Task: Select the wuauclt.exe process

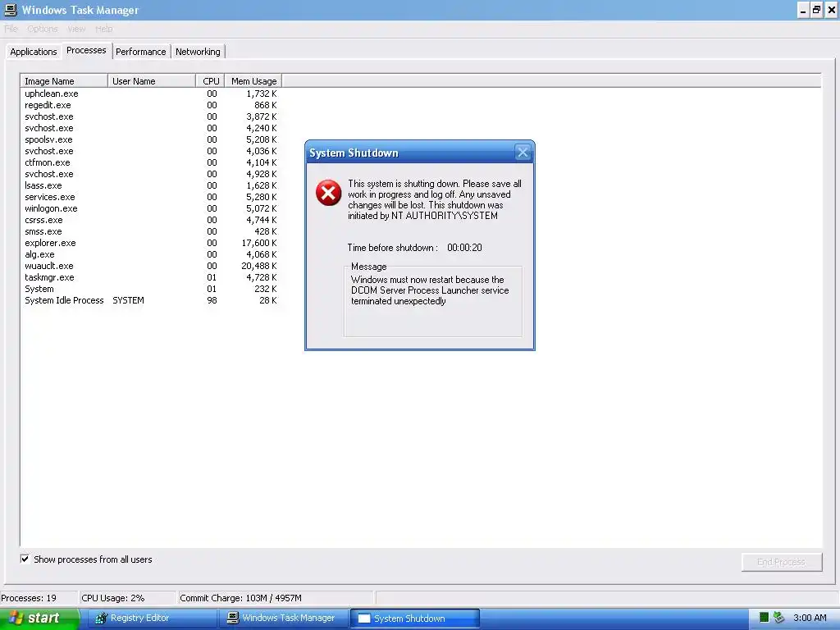Action: (x=151, y=267)
